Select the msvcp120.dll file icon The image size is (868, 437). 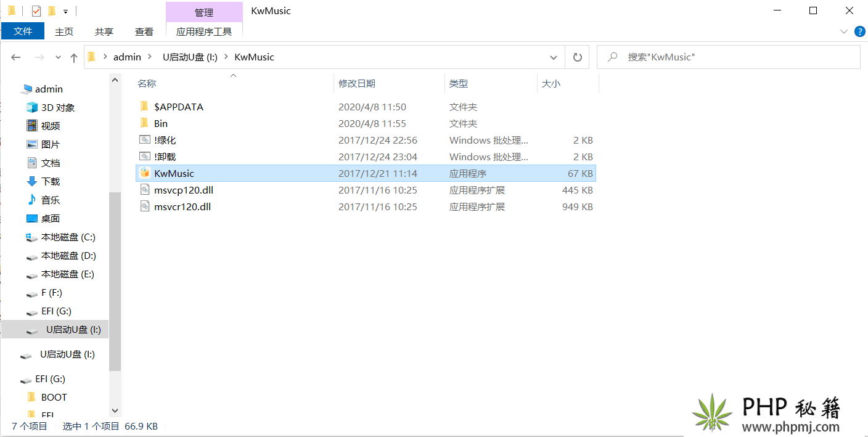(144, 190)
